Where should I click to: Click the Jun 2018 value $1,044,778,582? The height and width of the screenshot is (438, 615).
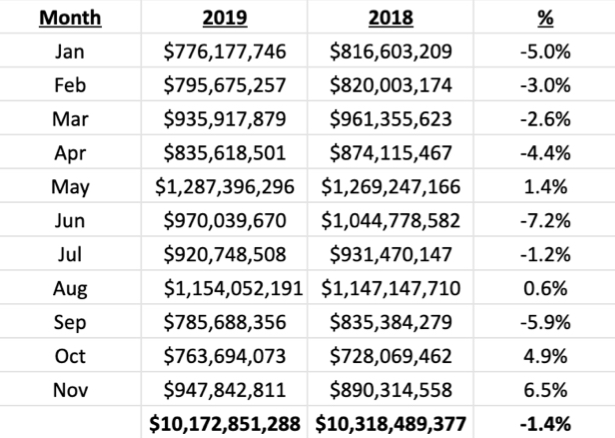pos(391,221)
